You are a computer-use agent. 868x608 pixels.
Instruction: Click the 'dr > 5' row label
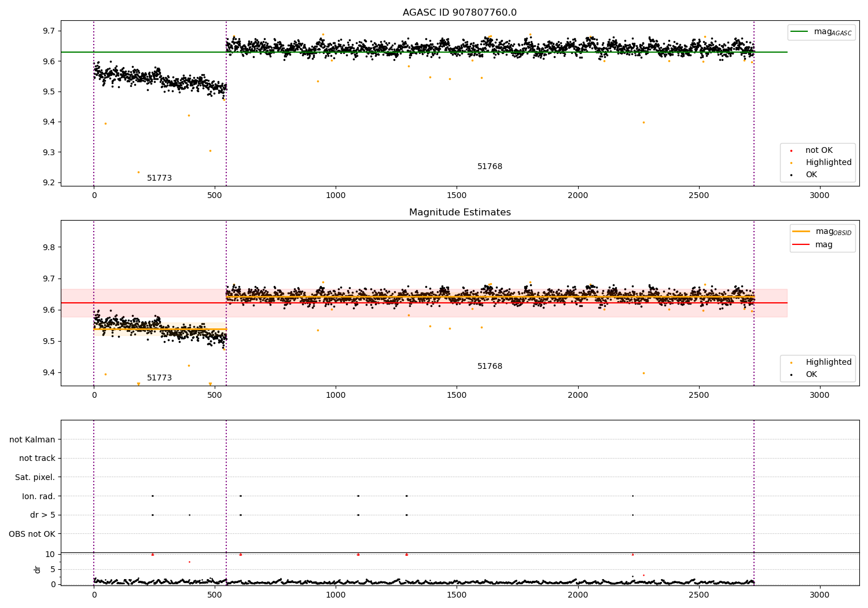43,515
